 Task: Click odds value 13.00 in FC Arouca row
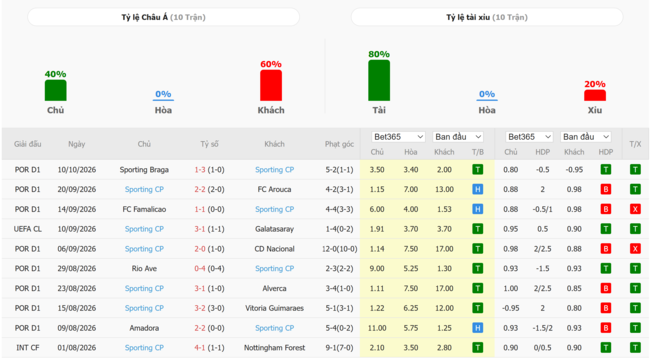tap(444, 189)
